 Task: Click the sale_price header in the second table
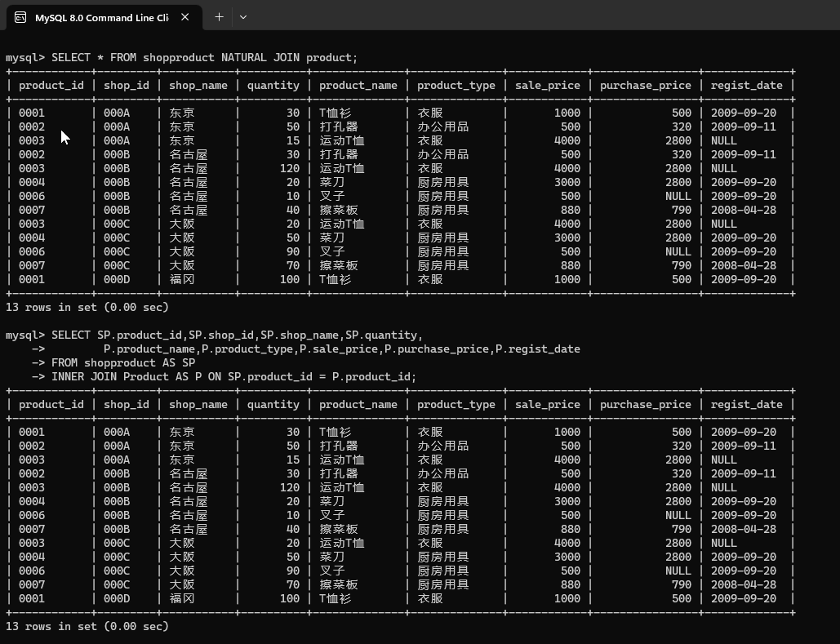548,405
